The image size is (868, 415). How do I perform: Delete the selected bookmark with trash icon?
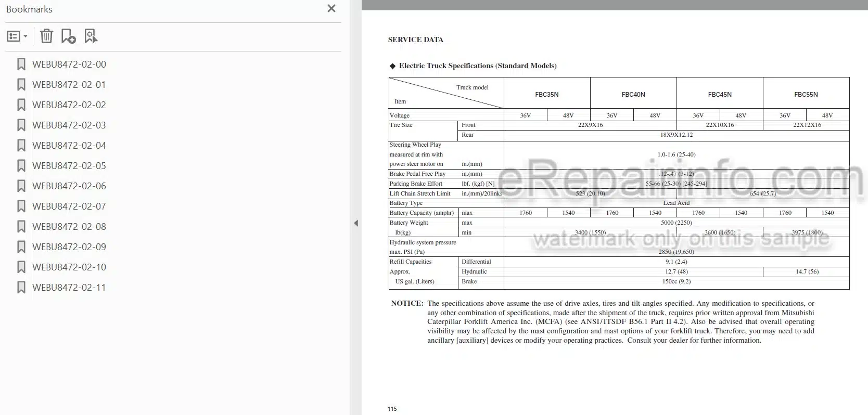(46, 36)
